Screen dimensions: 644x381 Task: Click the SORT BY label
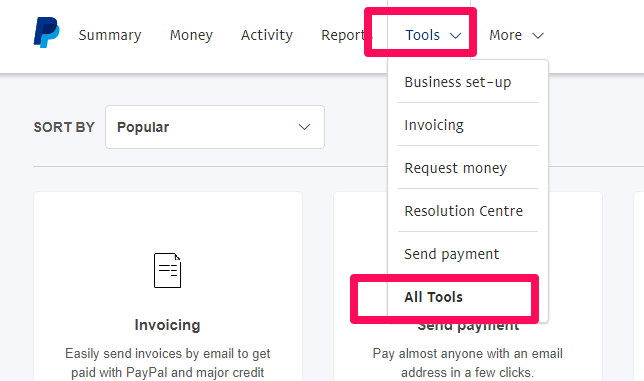(64, 127)
